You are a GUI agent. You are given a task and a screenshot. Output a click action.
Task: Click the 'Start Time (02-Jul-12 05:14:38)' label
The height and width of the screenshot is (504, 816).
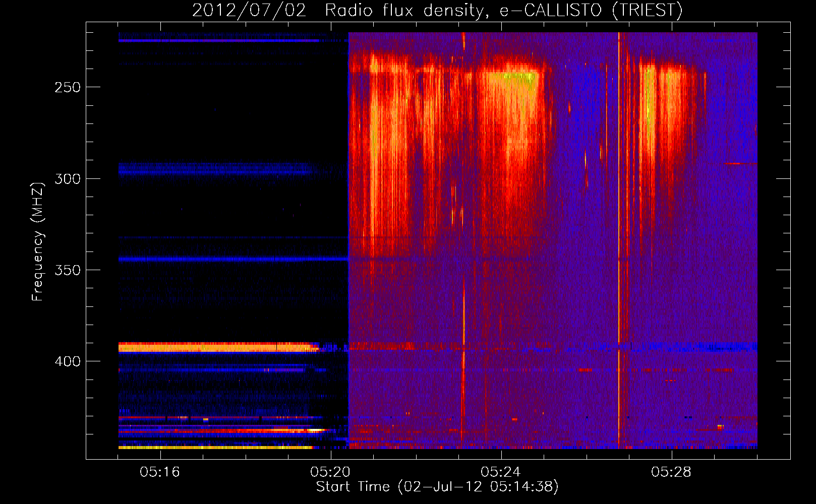(x=437, y=487)
